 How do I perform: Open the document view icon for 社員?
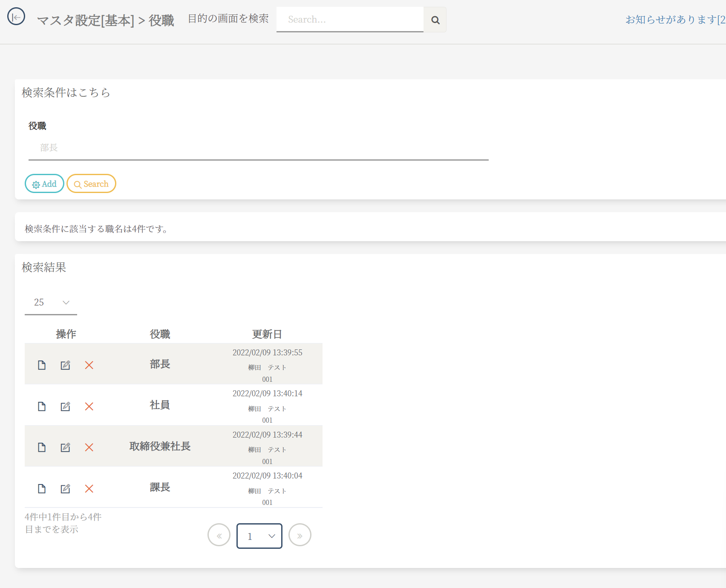coord(42,406)
